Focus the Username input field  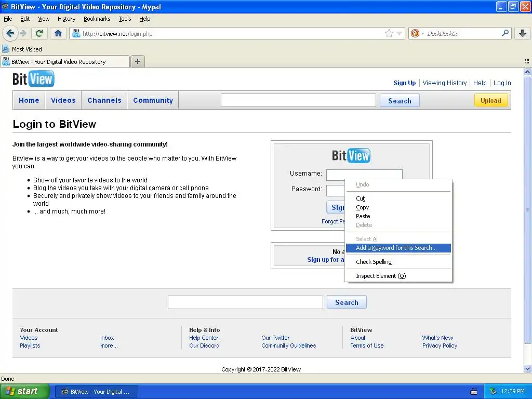pos(364,174)
